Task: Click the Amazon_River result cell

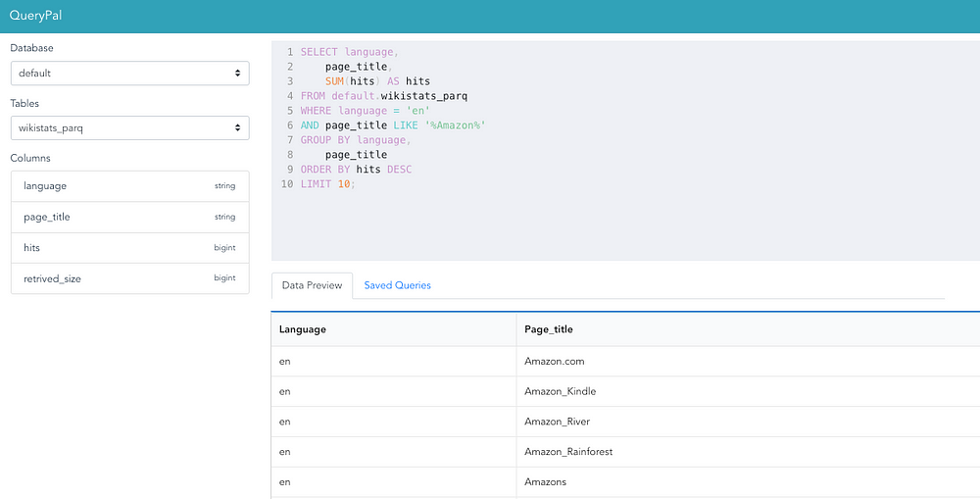Action: (748, 422)
